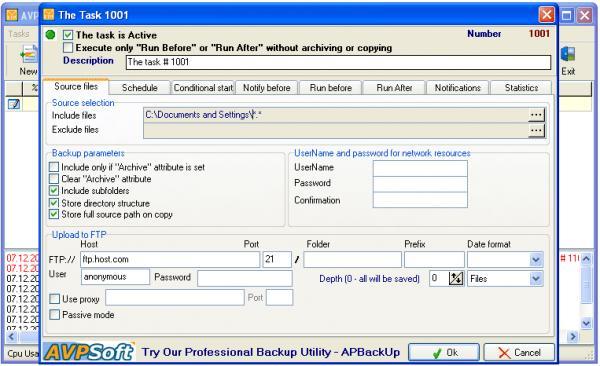Check Include only if Archive attribute is set

click(x=54, y=167)
